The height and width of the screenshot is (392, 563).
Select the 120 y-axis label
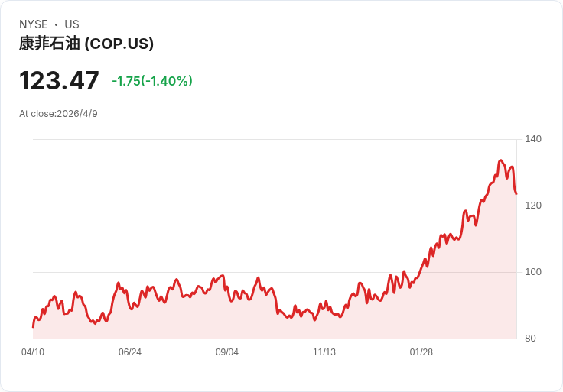point(533,206)
